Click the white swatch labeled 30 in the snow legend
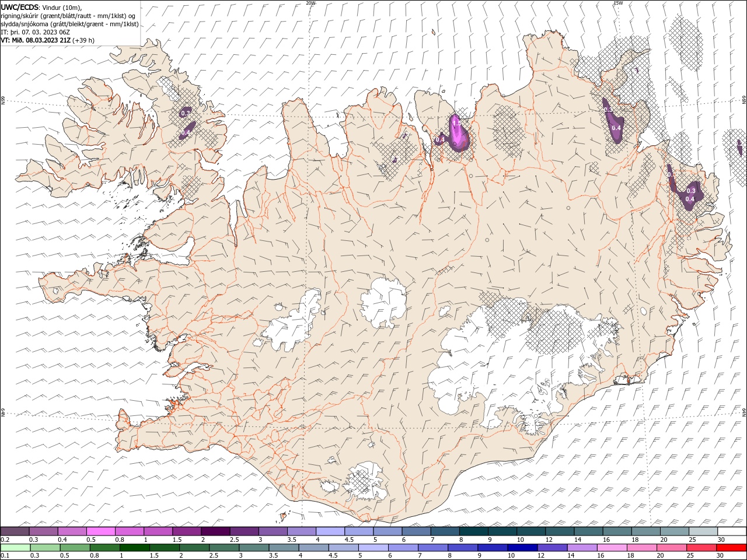Image resolution: width=747 pixels, height=560 pixels. (732, 531)
